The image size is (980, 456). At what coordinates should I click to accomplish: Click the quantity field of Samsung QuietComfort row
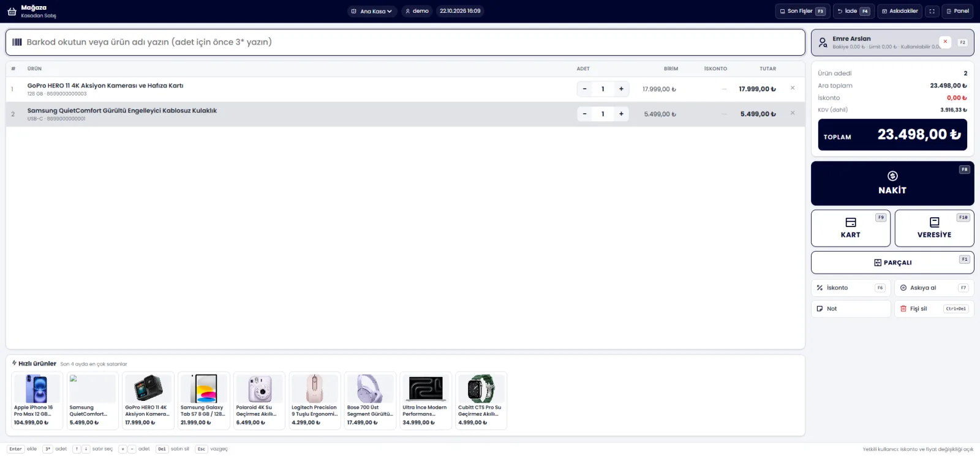click(x=603, y=114)
